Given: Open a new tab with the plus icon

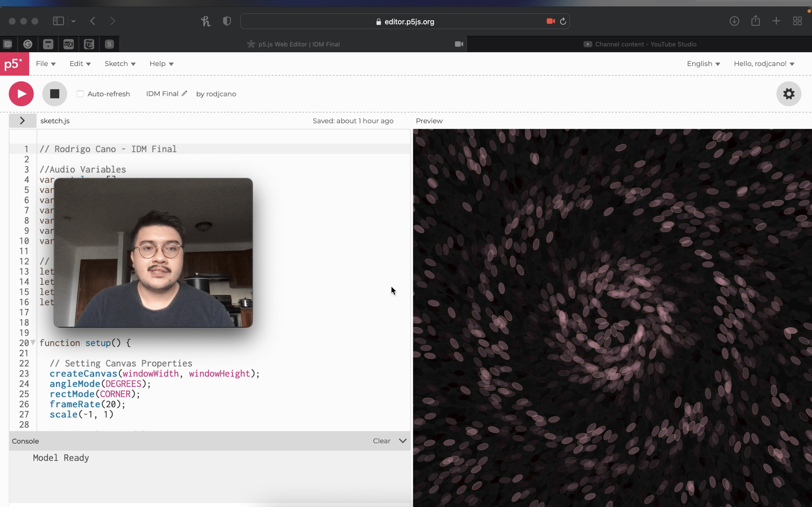Looking at the screenshot, I should [x=776, y=21].
